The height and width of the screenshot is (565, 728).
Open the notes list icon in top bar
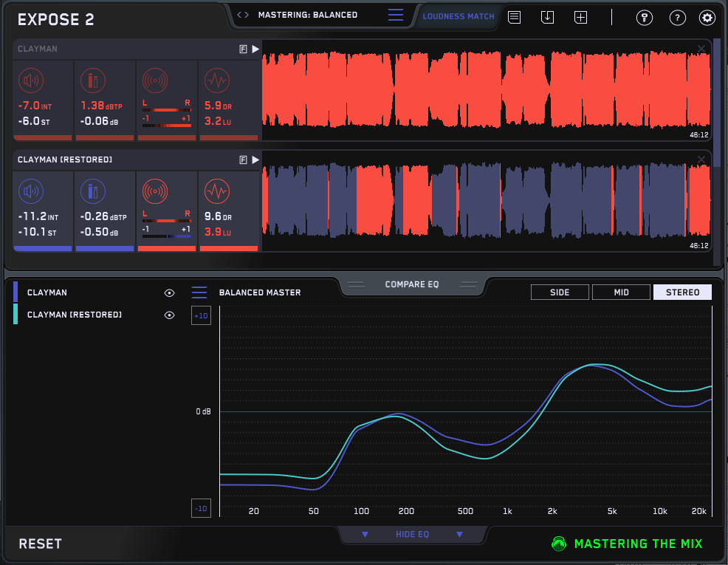(x=515, y=17)
